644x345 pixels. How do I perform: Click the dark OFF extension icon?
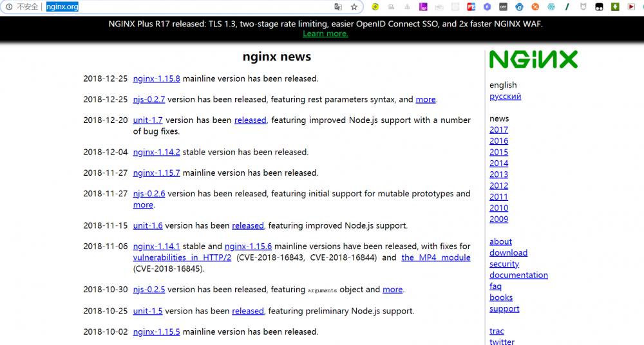[x=503, y=6]
